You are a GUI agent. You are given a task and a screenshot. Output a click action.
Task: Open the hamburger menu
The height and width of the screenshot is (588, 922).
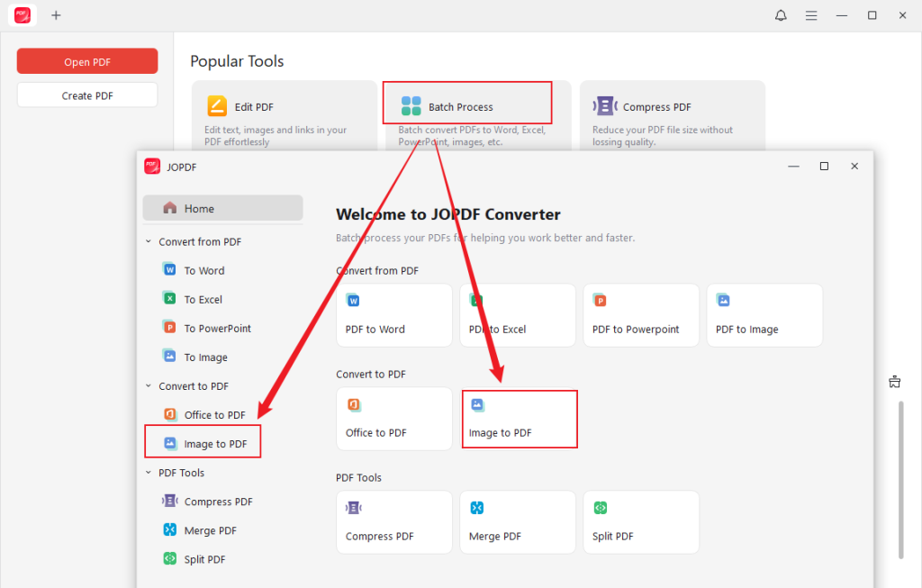(x=811, y=14)
